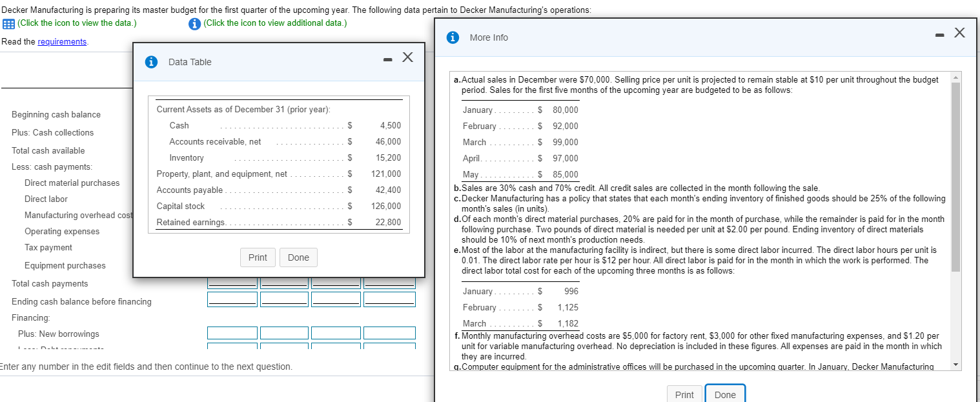Click March sales value 99,000
The image size is (980, 402).
coord(566,143)
